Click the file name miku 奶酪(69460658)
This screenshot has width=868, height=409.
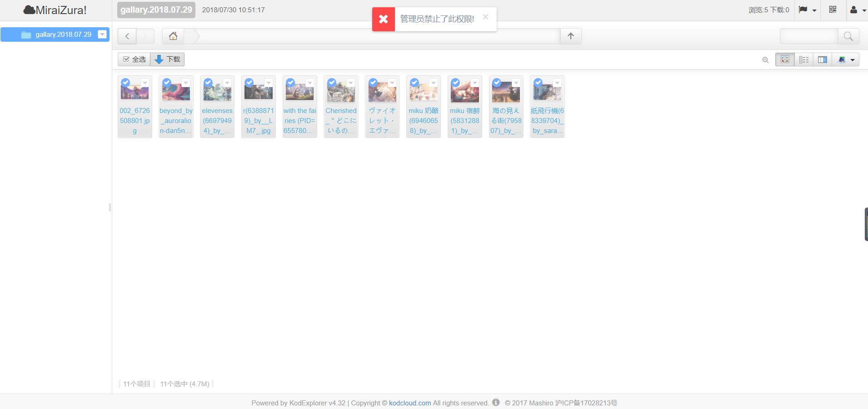point(424,121)
